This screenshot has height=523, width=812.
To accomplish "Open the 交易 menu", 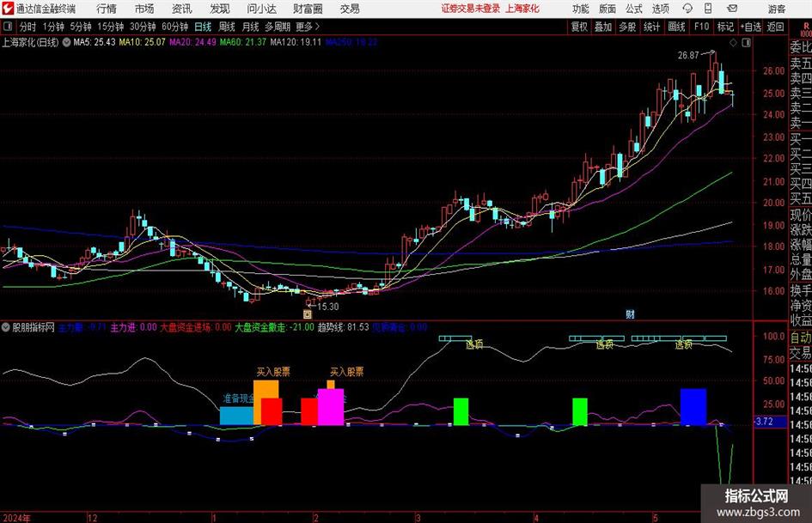I will click(350, 9).
